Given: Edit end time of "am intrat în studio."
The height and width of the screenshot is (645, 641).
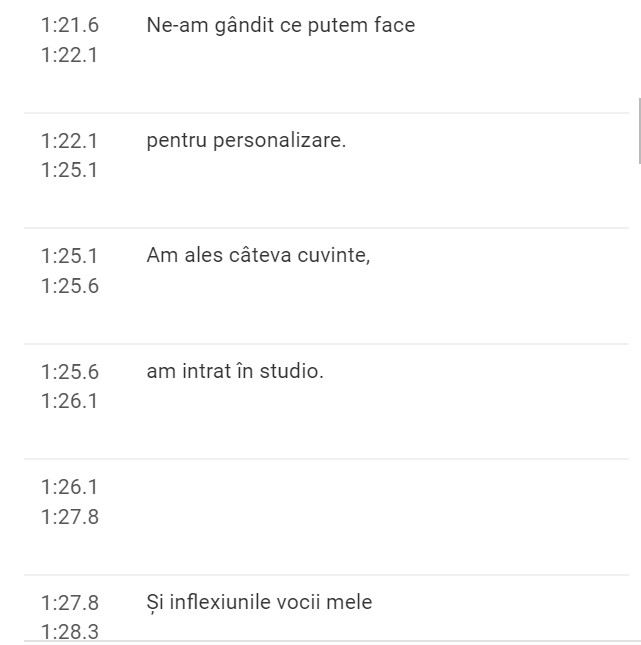Looking at the screenshot, I should [x=70, y=402].
